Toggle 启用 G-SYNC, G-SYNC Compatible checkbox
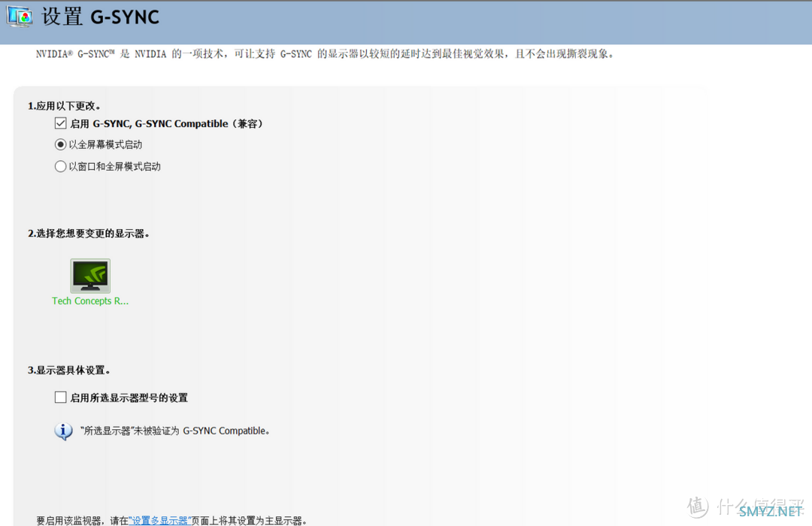This screenshot has width=812, height=526. click(61, 123)
